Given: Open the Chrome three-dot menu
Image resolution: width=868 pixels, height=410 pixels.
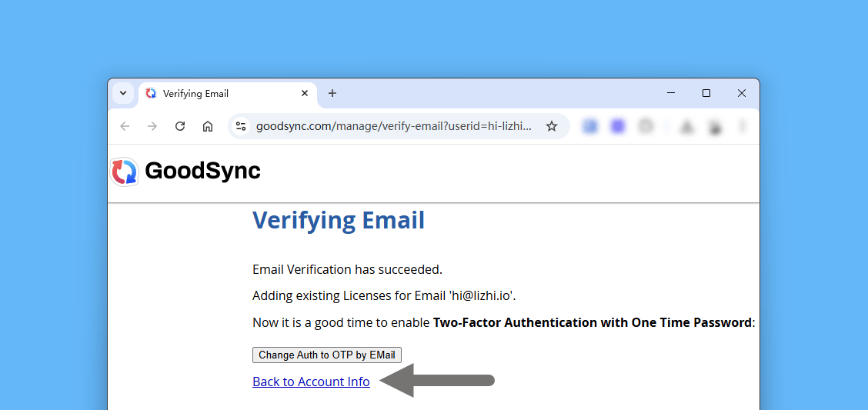Looking at the screenshot, I should [x=743, y=126].
